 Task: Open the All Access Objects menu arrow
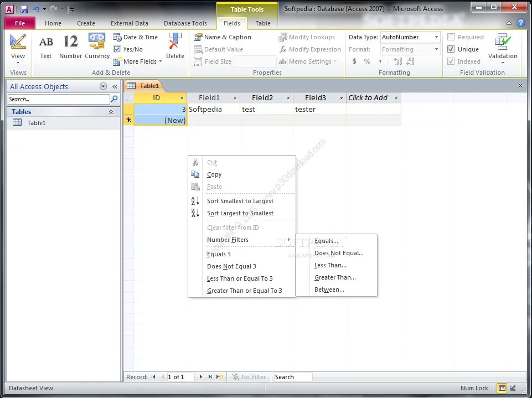point(103,86)
